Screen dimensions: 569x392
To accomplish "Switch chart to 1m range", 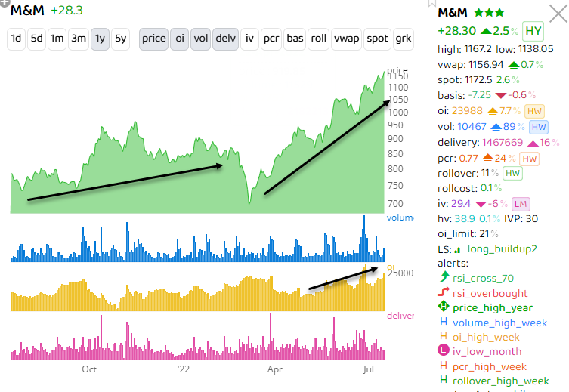I will [x=57, y=39].
